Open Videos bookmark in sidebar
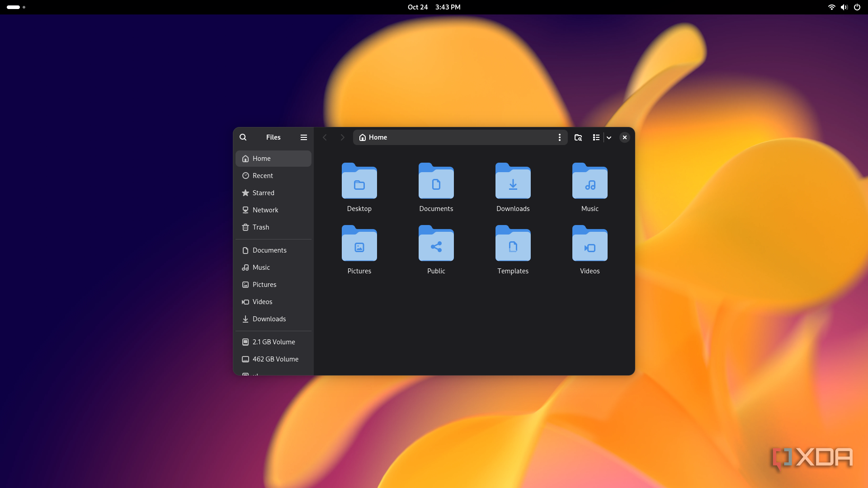 [274, 302]
